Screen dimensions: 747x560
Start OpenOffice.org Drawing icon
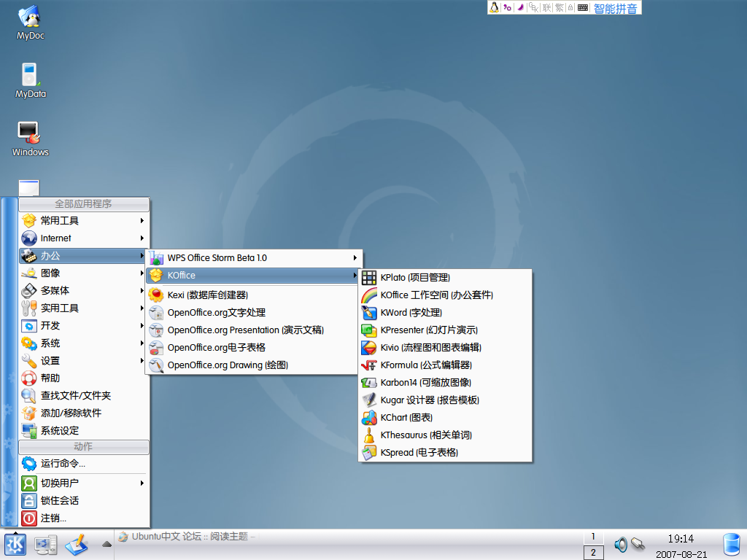coord(156,365)
